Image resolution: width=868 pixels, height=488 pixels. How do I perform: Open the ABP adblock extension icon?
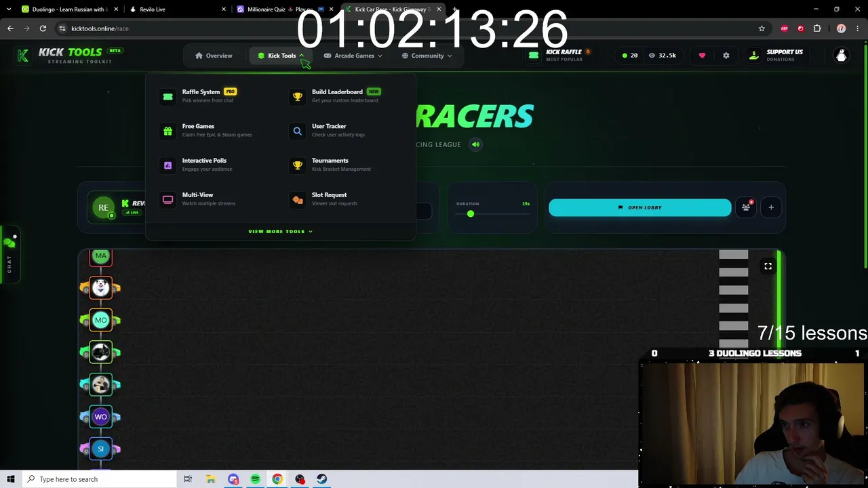(785, 28)
